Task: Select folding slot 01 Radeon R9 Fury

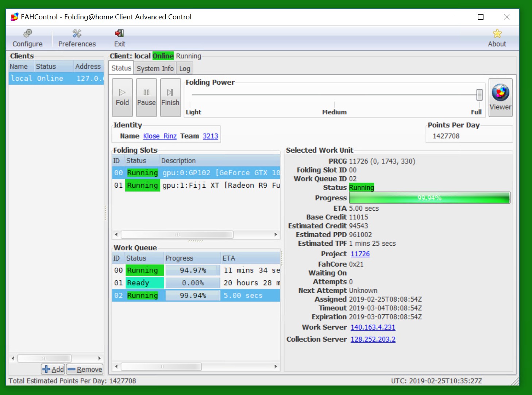Action: (196, 185)
